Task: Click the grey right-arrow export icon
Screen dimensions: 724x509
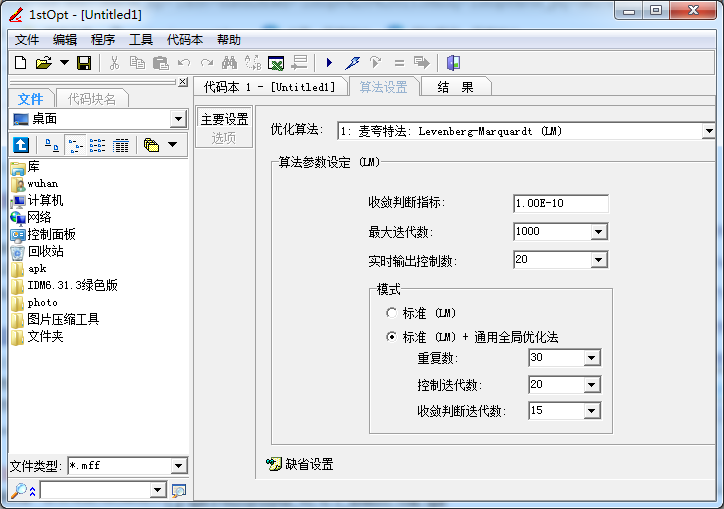Action: (422, 62)
